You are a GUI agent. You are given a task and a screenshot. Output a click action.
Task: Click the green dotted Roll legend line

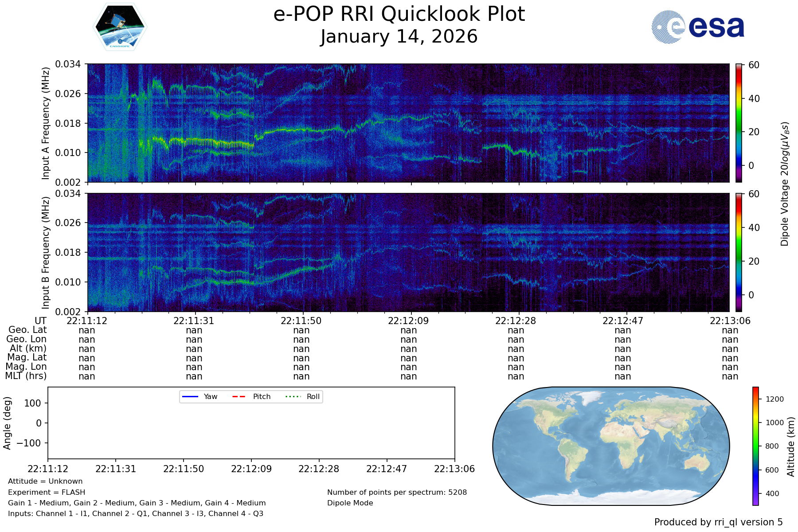coord(293,396)
